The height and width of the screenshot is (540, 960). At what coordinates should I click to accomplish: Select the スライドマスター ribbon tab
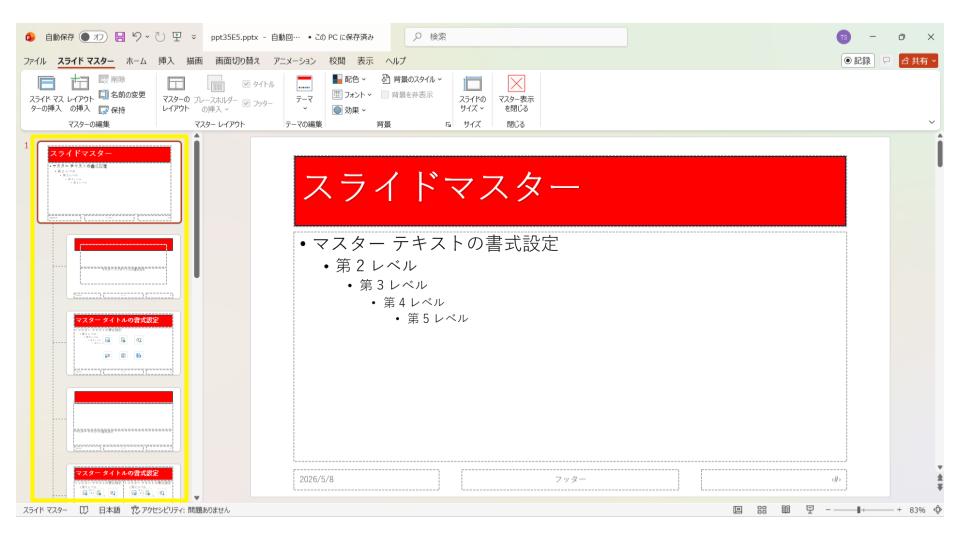(x=86, y=61)
